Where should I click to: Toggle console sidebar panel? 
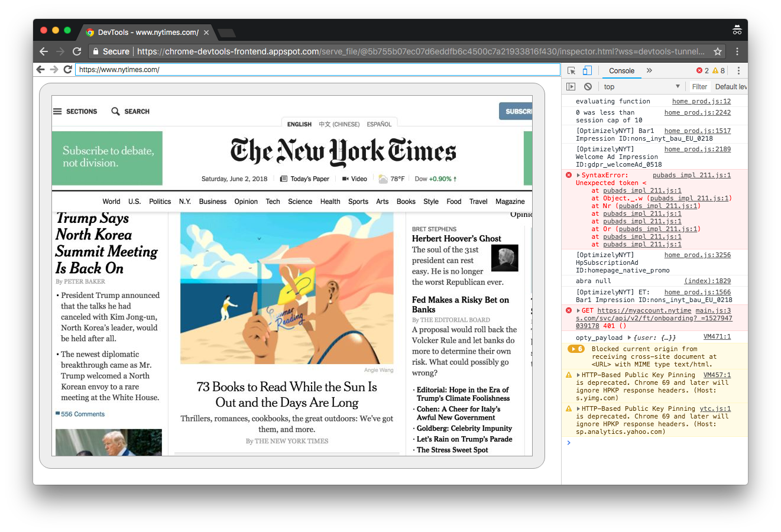point(571,86)
